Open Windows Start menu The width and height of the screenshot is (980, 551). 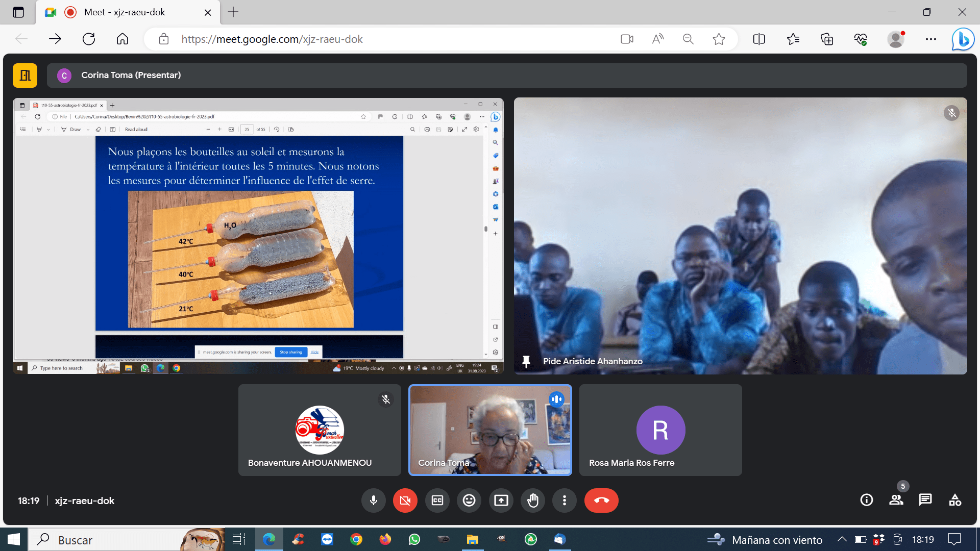pos(14,539)
